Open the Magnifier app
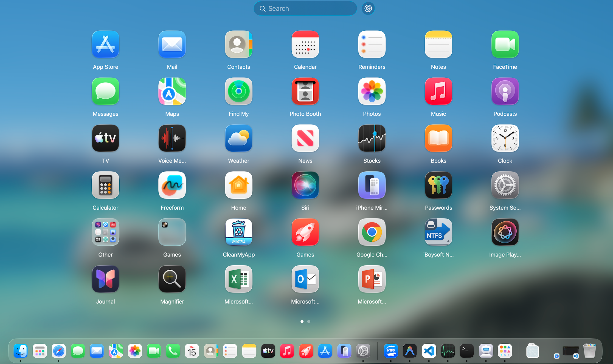 [172, 279]
